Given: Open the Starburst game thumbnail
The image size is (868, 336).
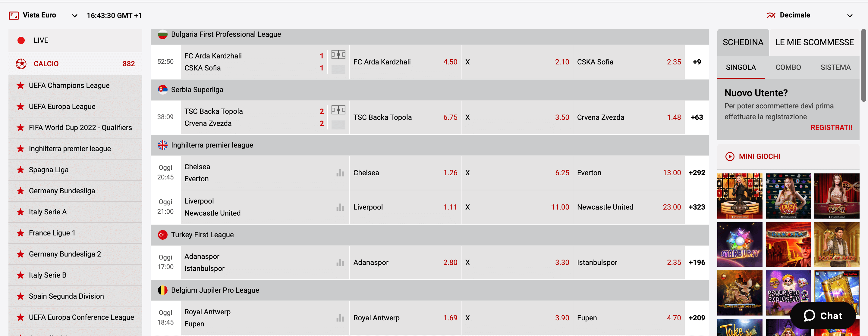Looking at the screenshot, I should click(x=740, y=244).
